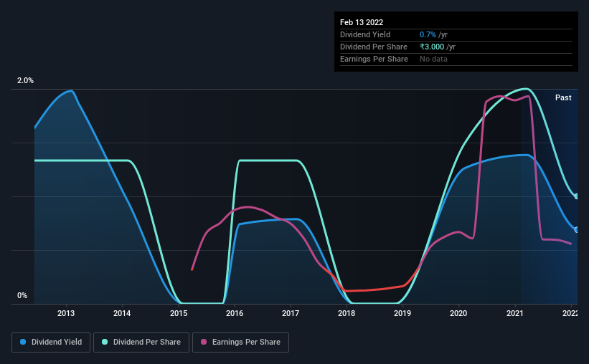
Task: Click the 2021 x-axis label
Action: tap(514, 313)
